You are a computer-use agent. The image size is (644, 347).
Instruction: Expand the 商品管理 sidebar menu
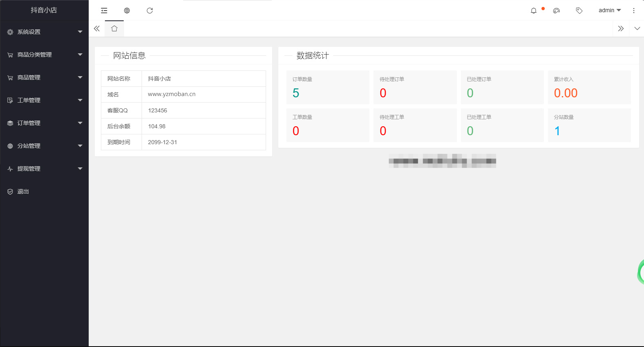coord(44,77)
